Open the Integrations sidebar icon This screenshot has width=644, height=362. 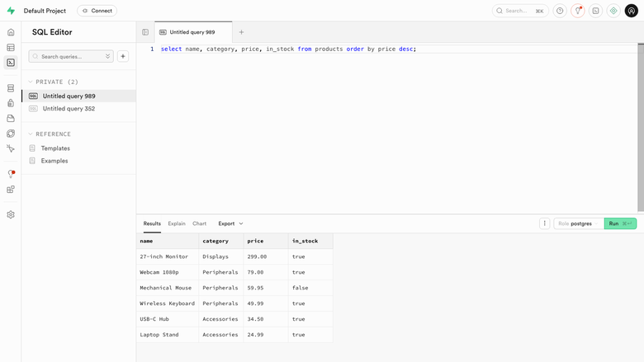(11, 190)
